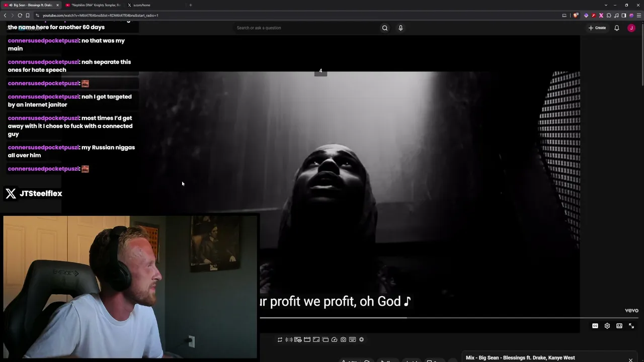644x362 pixels.
Task: Open video player settings gear
Action: (607, 326)
